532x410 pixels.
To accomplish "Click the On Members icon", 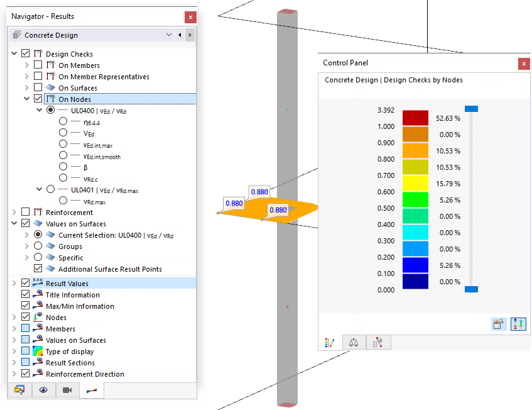I will tap(50, 65).
